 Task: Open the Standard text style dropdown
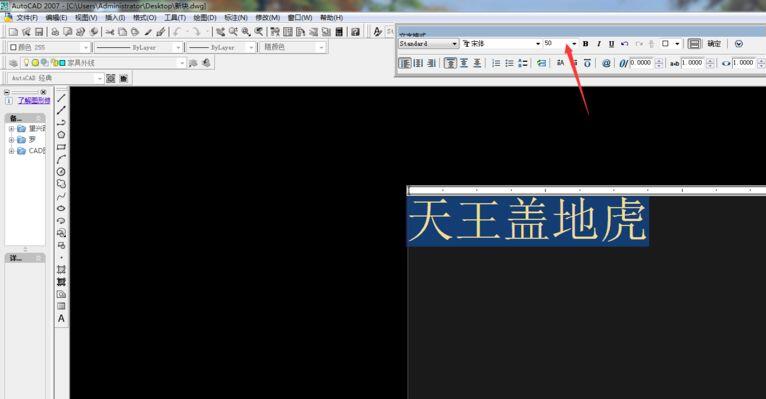(x=454, y=43)
